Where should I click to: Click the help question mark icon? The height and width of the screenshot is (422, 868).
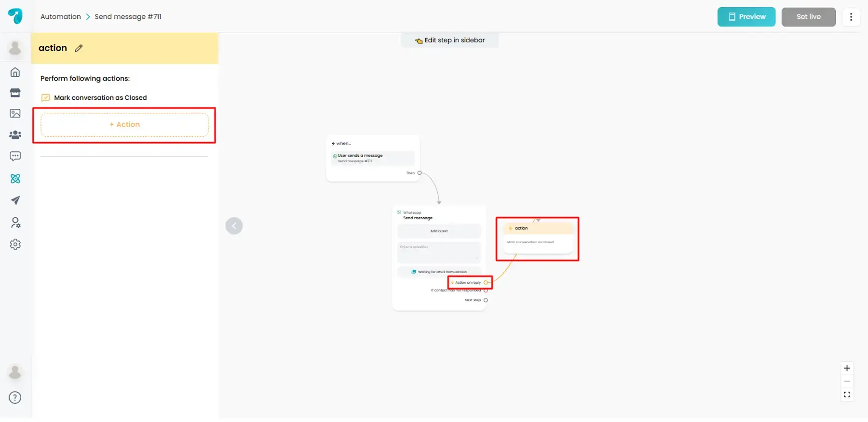(x=15, y=398)
